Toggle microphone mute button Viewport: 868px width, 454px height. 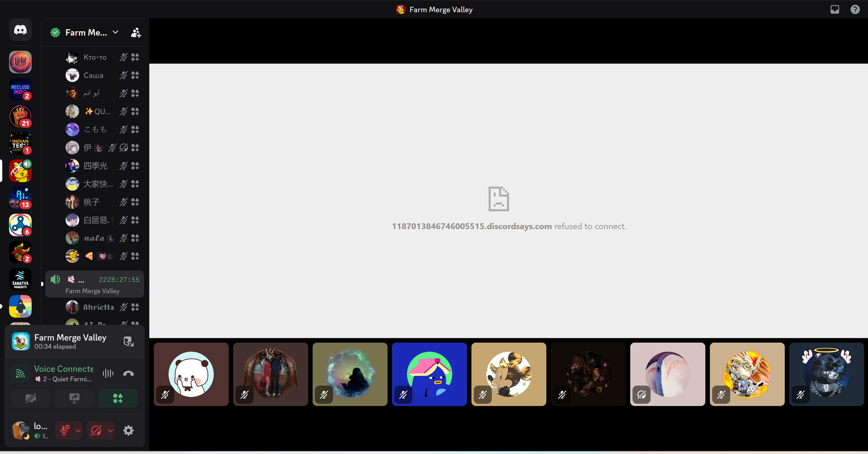(x=64, y=430)
